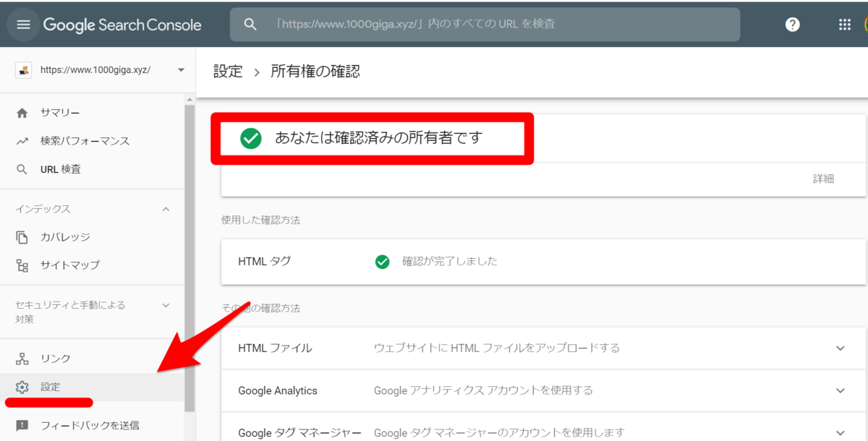Open the hamburger navigation menu
Screen dimensions: 868x441
click(x=23, y=25)
